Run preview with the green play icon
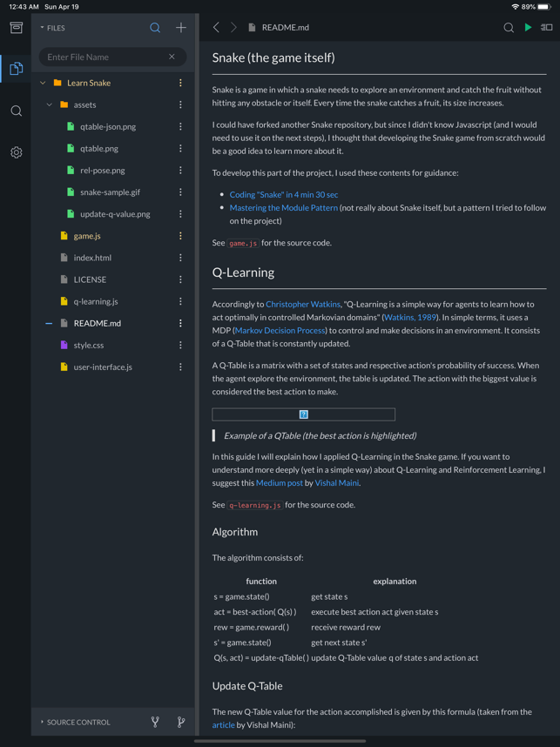 528,28
